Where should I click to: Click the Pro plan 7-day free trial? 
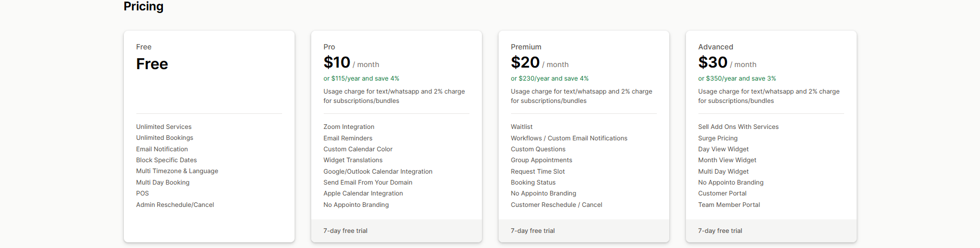[x=345, y=231]
